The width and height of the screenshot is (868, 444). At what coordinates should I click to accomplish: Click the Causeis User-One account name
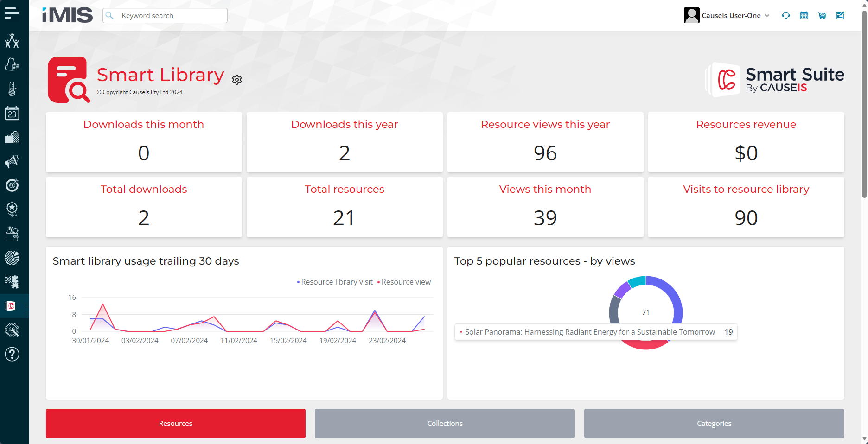731,15
